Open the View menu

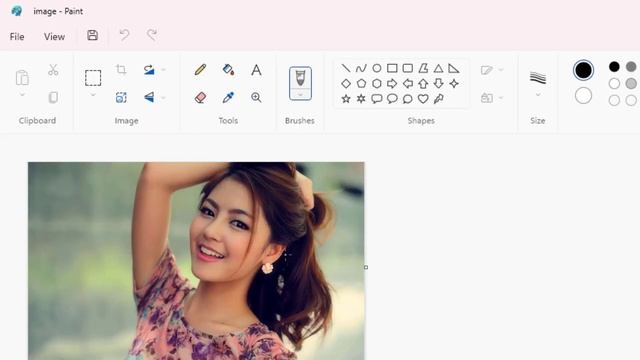[54, 37]
